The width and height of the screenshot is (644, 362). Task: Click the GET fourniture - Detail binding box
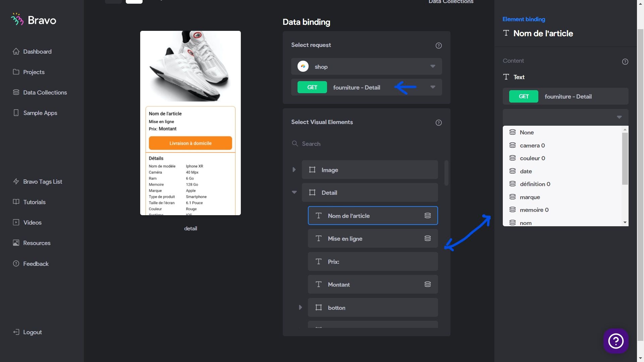(565, 96)
